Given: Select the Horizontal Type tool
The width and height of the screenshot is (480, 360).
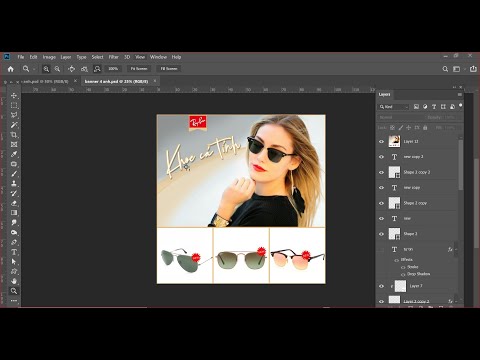Looking at the screenshot, I should [14, 252].
